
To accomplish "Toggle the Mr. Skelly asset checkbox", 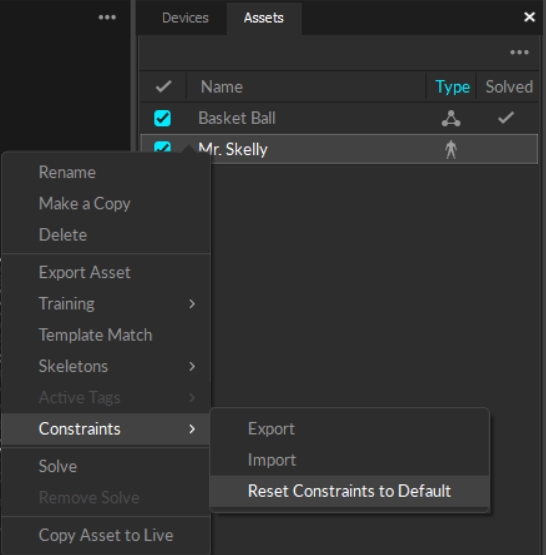I will (162, 146).
